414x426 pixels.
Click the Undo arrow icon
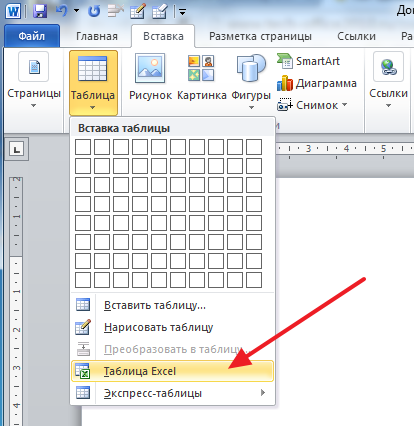pyautogui.click(x=62, y=11)
